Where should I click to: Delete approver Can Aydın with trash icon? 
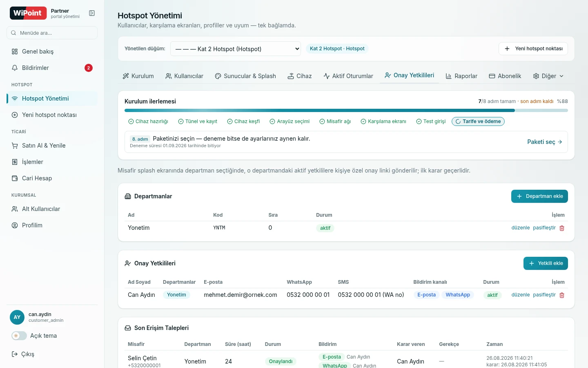[x=562, y=295]
